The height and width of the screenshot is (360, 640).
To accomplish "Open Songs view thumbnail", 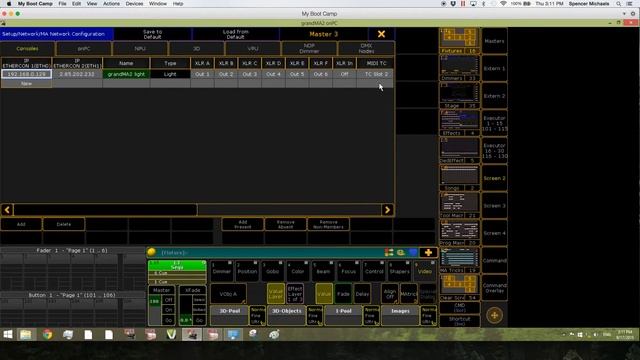I will click(x=459, y=178).
